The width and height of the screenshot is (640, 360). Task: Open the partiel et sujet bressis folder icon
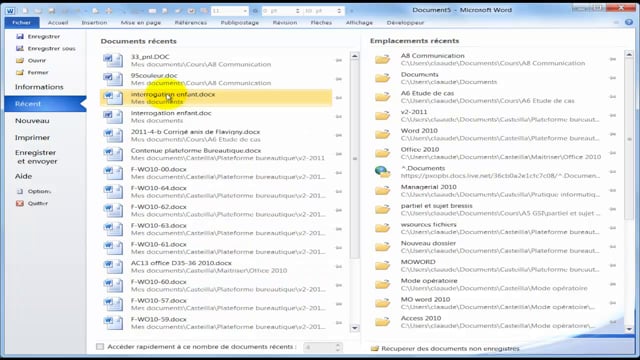(382, 210)
